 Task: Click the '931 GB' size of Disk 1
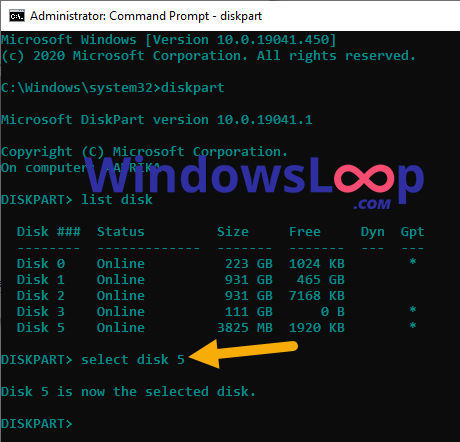249,280
